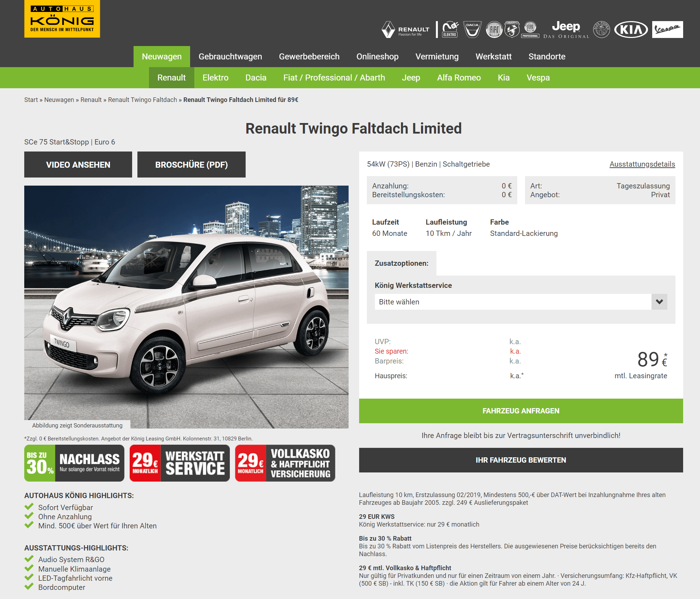
Task: Open the Werkstatt menu item
Action: pos(493,57)
